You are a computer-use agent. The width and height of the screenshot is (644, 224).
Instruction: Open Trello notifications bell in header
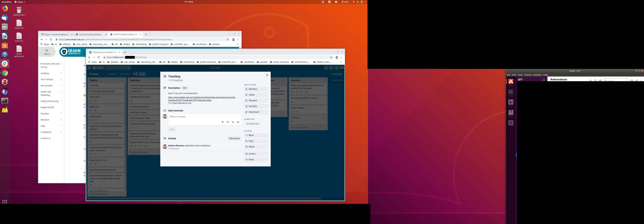(337, 68)
